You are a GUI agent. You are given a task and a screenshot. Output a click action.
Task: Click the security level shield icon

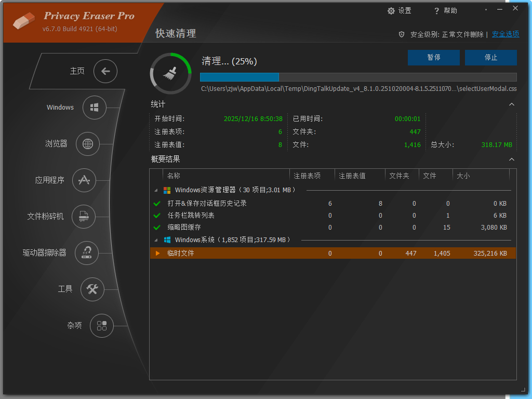coord(402,34)
